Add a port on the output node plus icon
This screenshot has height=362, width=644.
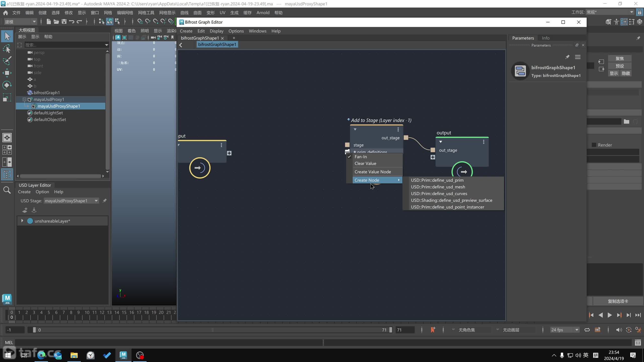coord(433,157)
